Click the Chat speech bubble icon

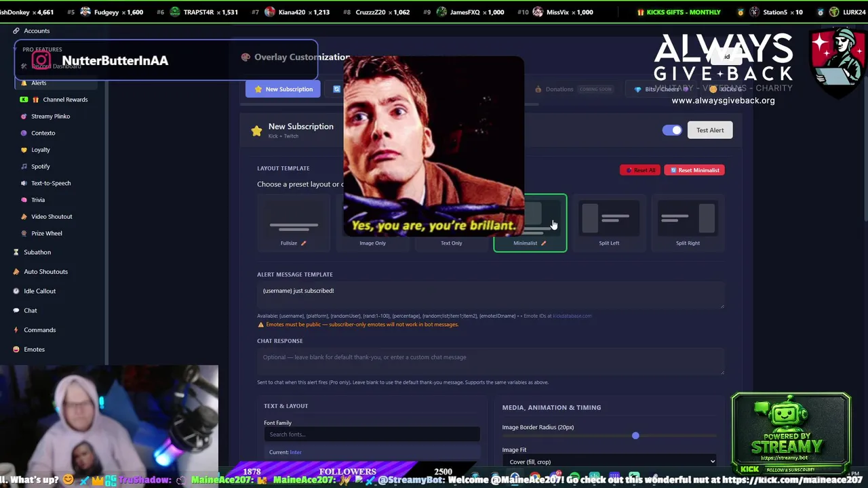[16, 310]
